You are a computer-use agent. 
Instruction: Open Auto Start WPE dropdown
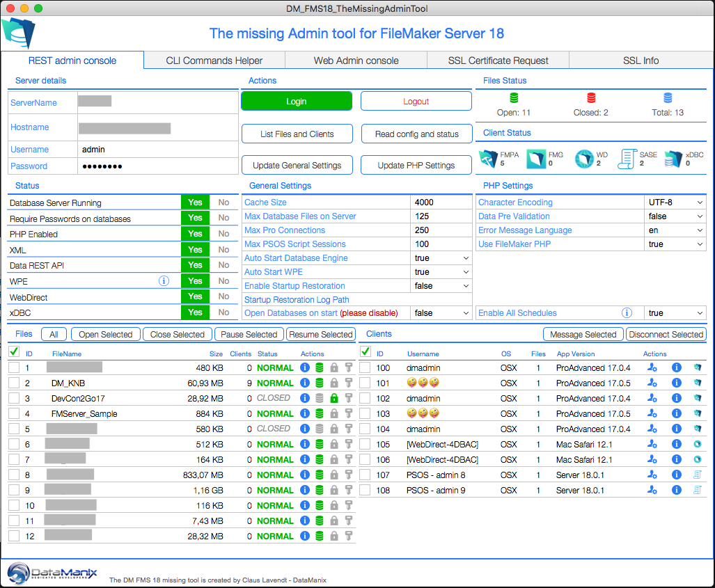441,271
